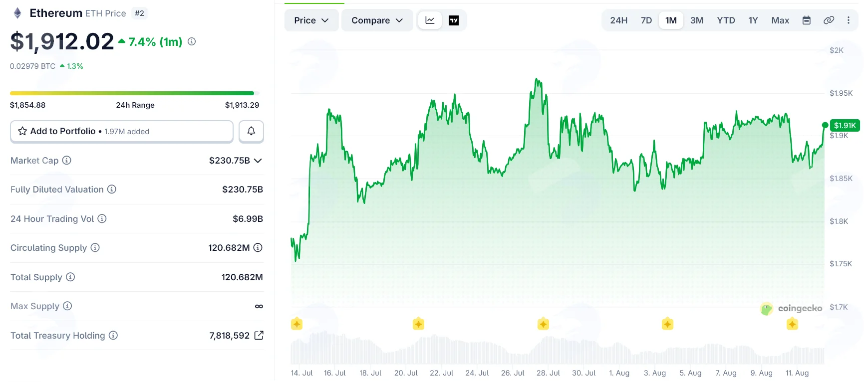The height and width of the screenshot is (382, 868).
Task: Open the Compare dropdown
Action: [x=377, y=20]
